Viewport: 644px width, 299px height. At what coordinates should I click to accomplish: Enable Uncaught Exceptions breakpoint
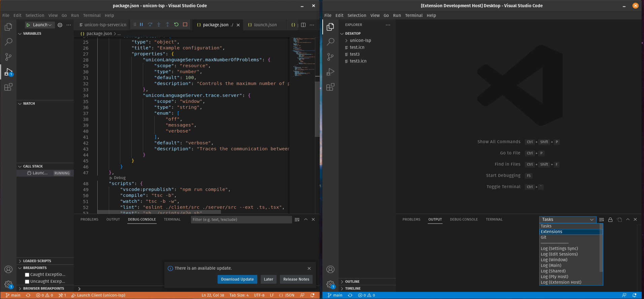point(27,281)
